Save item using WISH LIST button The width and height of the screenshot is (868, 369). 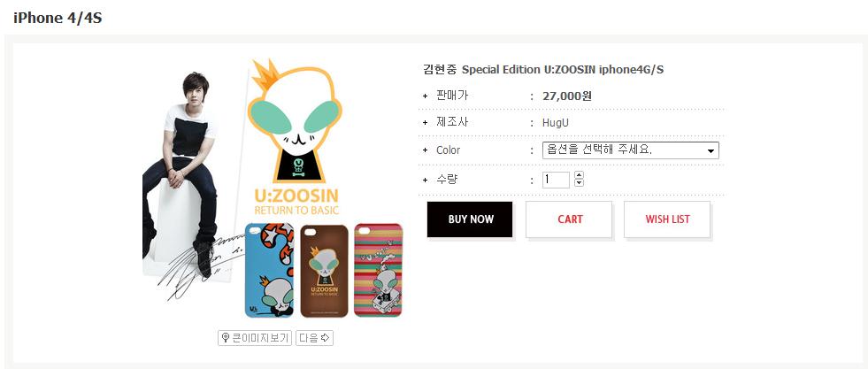click(667, 219)
